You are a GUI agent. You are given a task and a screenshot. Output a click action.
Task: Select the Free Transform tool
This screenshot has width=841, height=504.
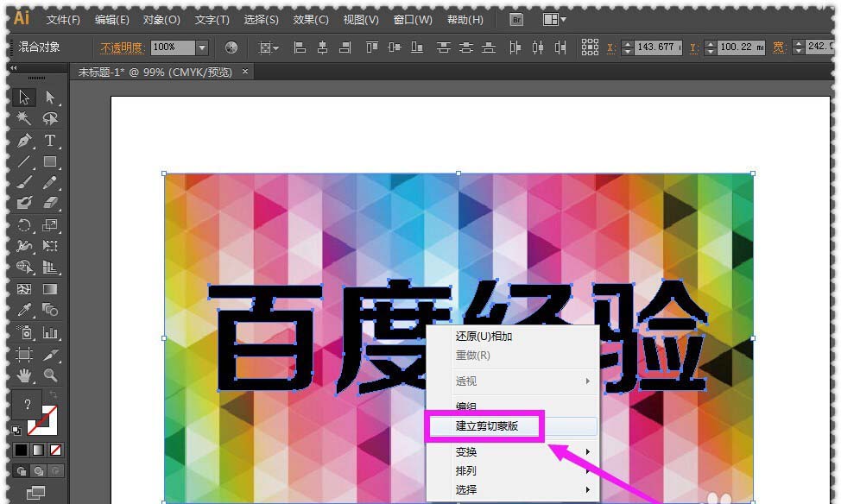point(50,246)
